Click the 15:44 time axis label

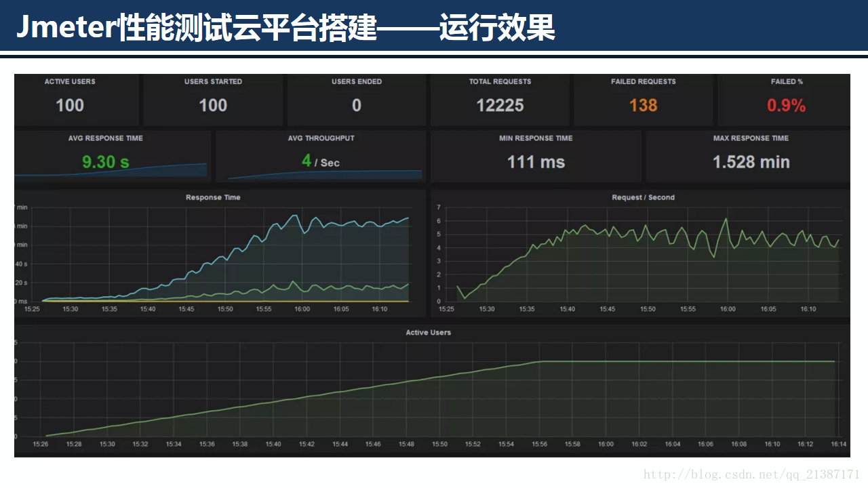(x=340, y=445)
